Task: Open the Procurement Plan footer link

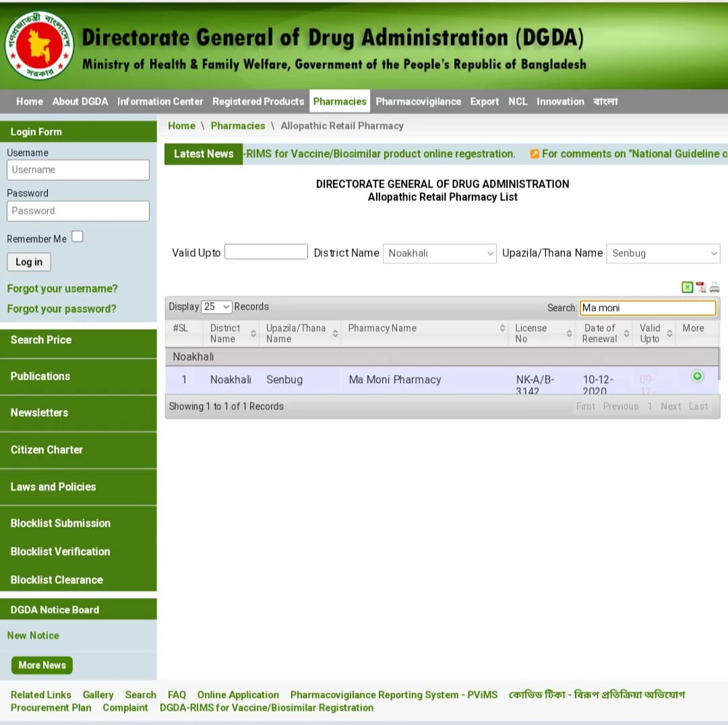Action: coord(51,708)
